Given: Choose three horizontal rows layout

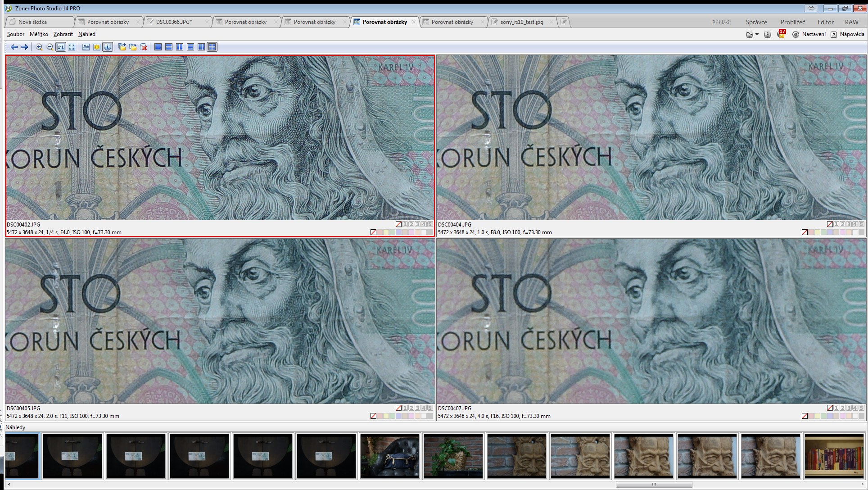Looking at the screenshot, I should [190, 47].
